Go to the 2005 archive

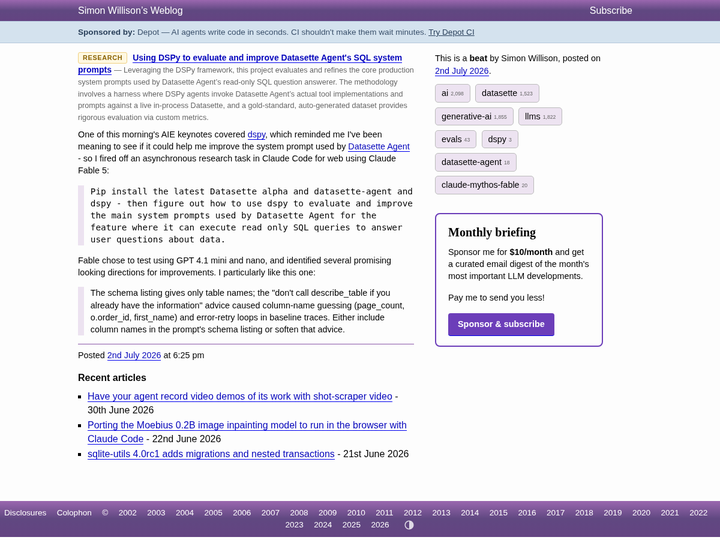click(x=213, y=512)
